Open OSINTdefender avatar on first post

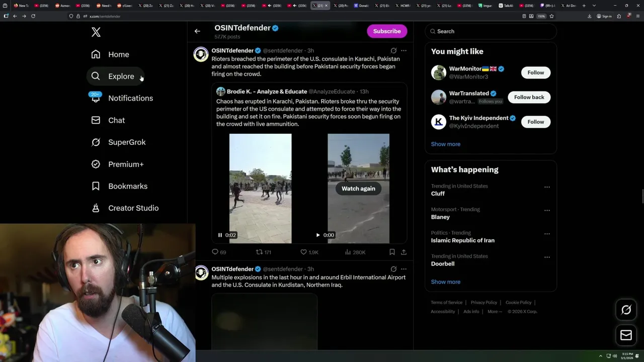pyautogui.click(x=201, y=54)
